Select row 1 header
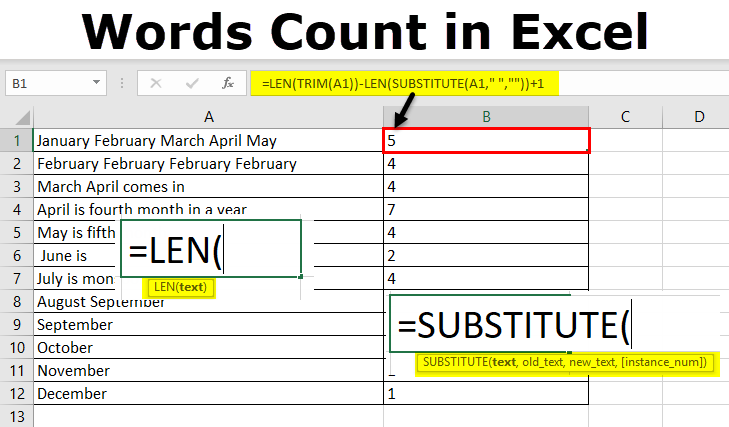729x427 pixels. (x=16, y=141)
